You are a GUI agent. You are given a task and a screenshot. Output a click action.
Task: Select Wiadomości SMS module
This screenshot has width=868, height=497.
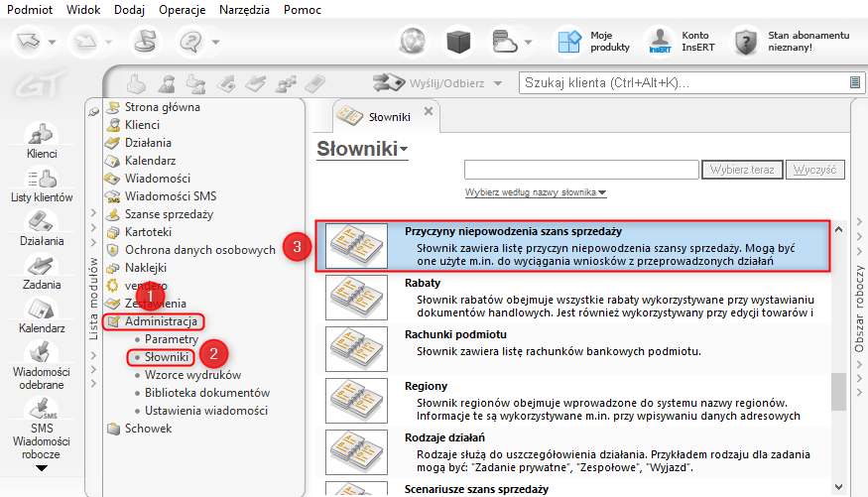(161, 195)
